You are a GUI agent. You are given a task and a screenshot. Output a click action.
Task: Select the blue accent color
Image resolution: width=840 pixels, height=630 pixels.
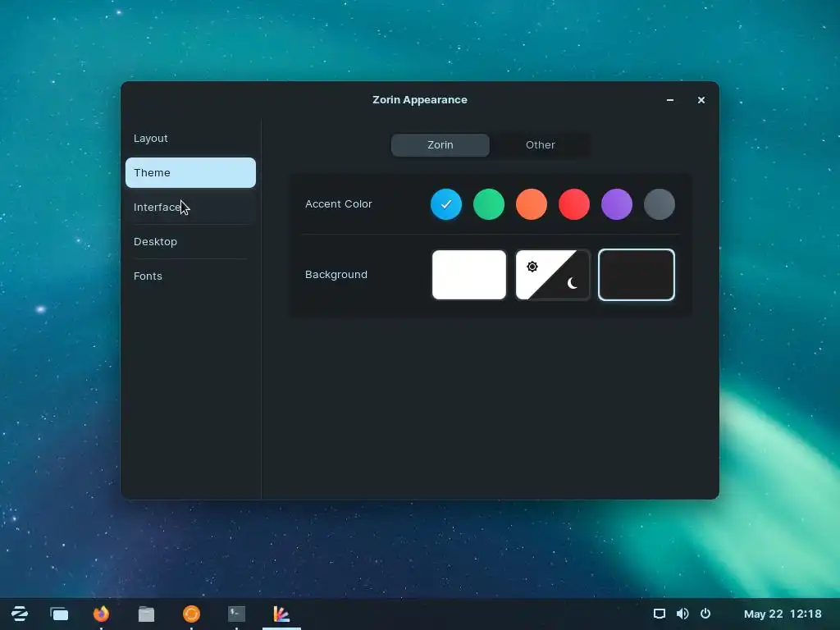(446, 204)
